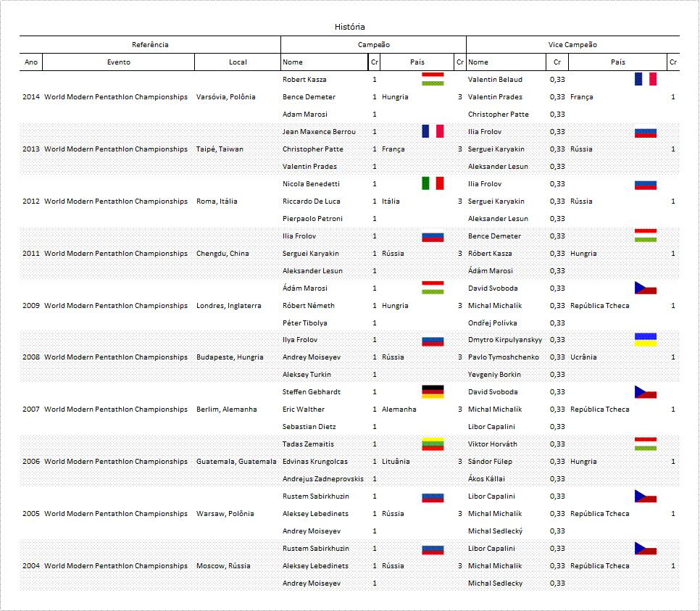The image size is (700, 611).
Task: Click the location "Warsaw, Polônia"
Action: (x=225, y=514)
